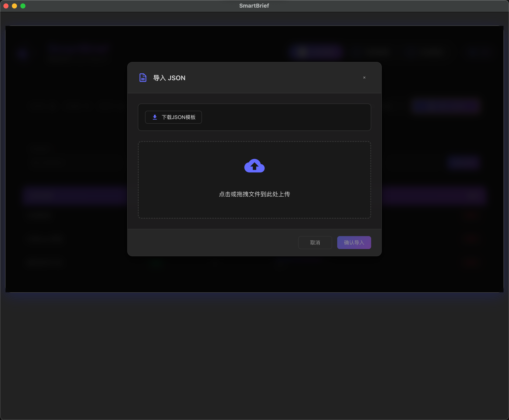Click the 点击或拖拽文件到此处上传 text
This screenshot has height=420, width=509.
click(x=254, y=194)
